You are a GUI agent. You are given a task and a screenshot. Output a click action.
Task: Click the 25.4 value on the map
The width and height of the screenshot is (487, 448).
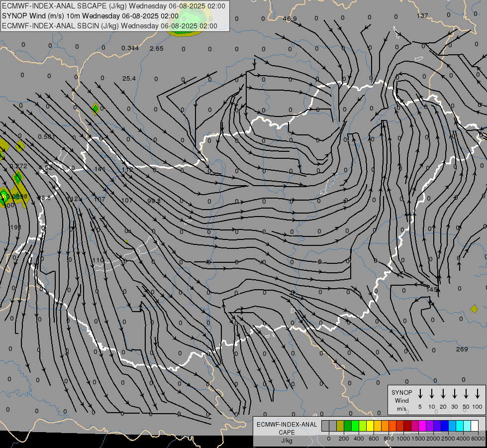[x=129, y=79]
